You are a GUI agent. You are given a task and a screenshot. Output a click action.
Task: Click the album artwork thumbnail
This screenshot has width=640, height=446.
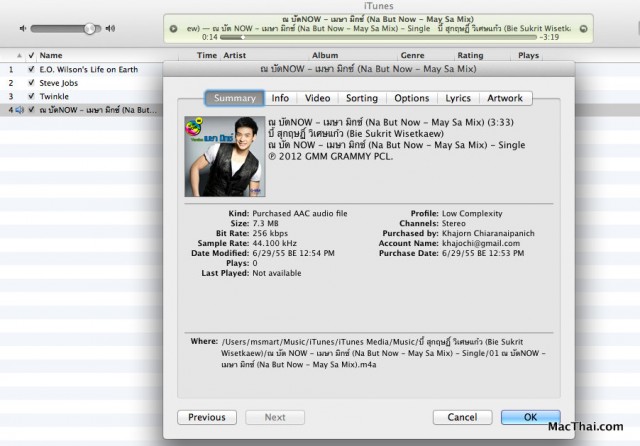pos(225,156)
